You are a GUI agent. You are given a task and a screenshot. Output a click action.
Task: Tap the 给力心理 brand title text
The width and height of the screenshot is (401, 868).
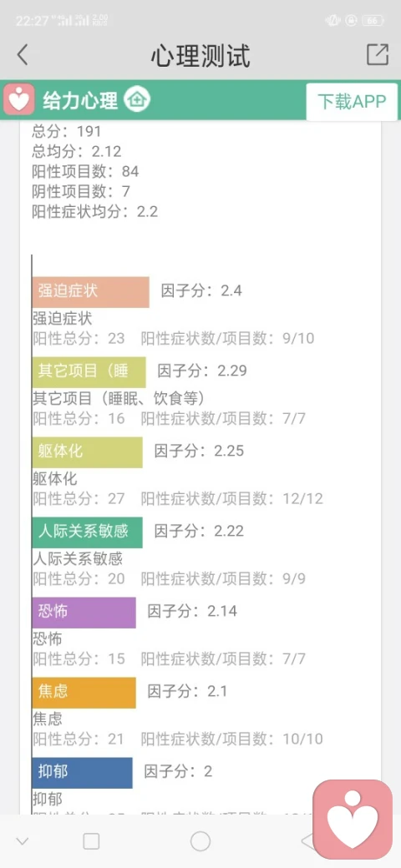[x=80, y=101]
